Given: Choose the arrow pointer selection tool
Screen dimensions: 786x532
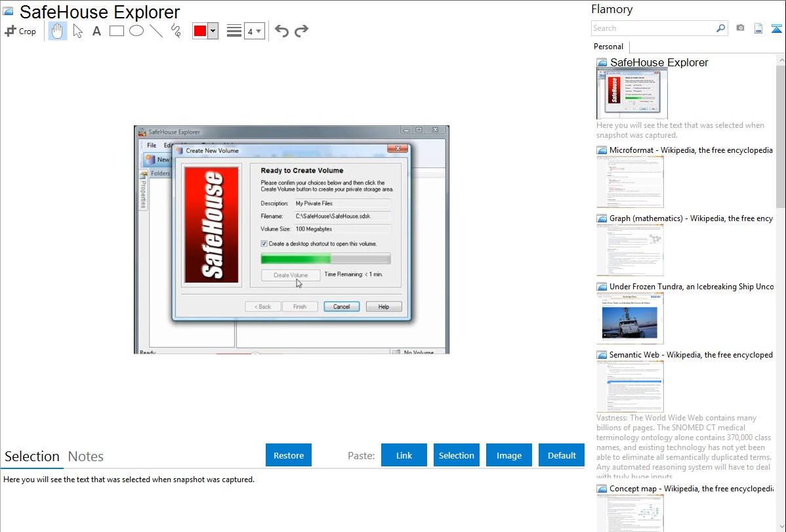Looking at the screenshot, I should [77, 31].
